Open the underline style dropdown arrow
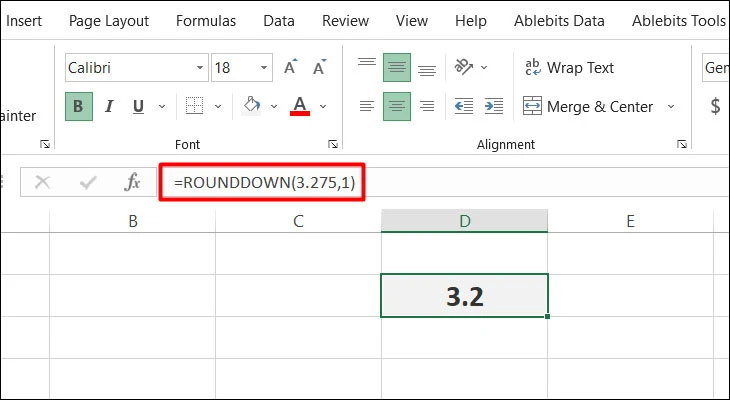730x400 pixels. click(162, 106)
